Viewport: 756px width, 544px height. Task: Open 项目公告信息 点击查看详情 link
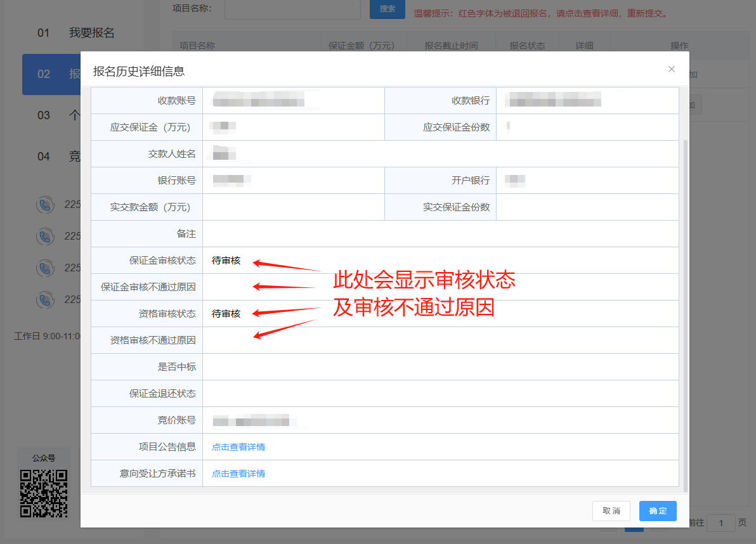click(x=238, y=447)
